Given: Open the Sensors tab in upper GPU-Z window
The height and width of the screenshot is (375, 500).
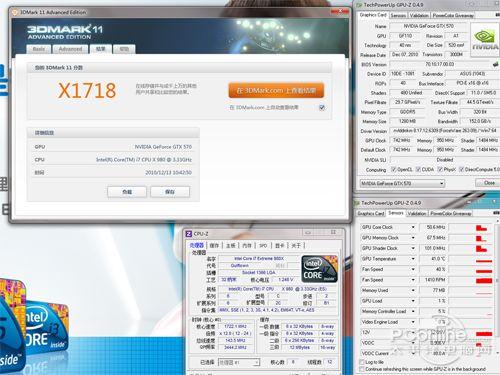Looking at the screenshot, I should point(398,15).
